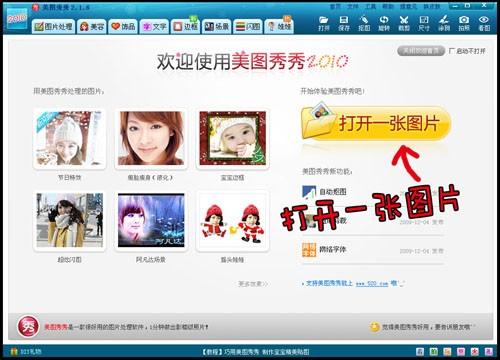Open the 阿凡达场景 thumbnail
Viewport: 500px width, 360px height.
(151, 220)
